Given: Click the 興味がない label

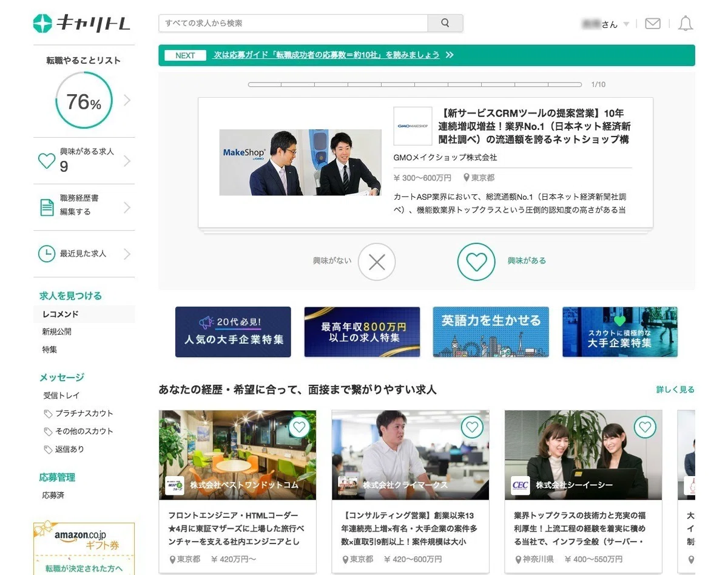Looking at the screenshot, I should coord(332,261).
